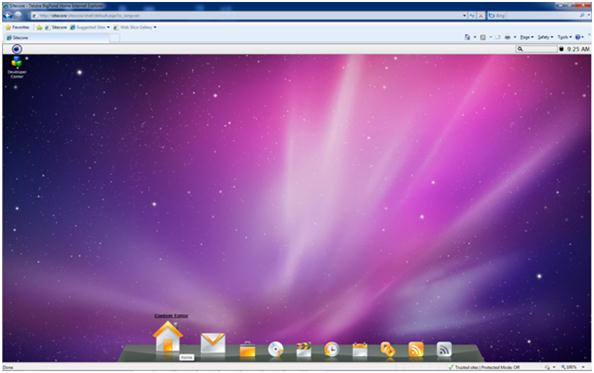Open the orange RSS feed dock icon
Image resolution: width=594 pixels, height=373 pixels.
[416, 349]
